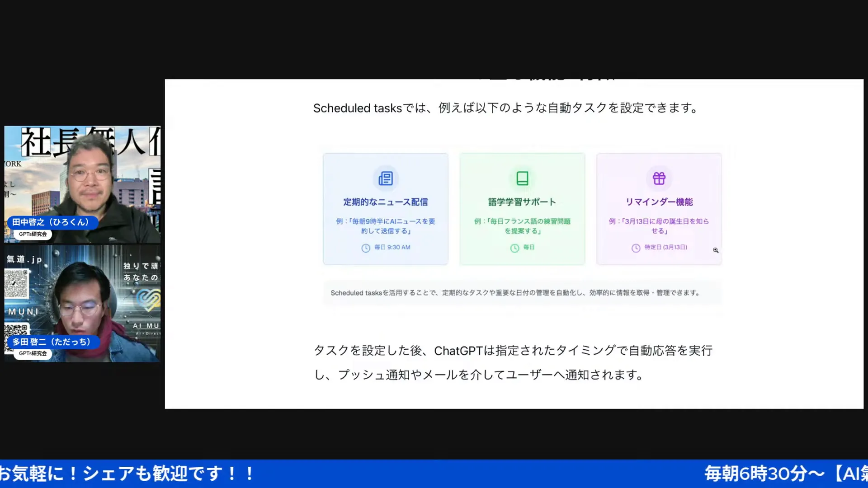Image resolution: width=868 pixels, height=488 pixels.
Task: Click the GPTs研究会 tag under 多田啓二
Action: tap(33, 354)
